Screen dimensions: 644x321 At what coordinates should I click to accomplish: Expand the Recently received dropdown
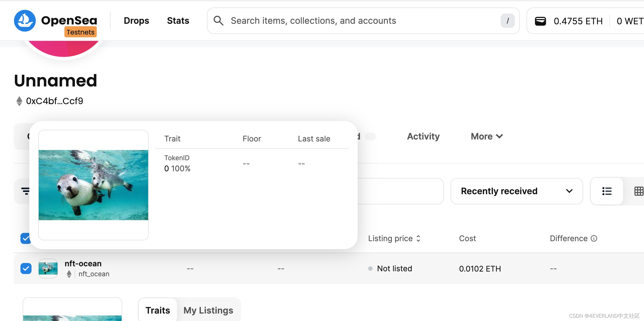(x=515, y=190)
